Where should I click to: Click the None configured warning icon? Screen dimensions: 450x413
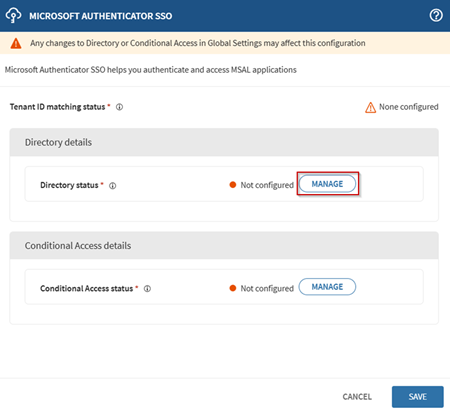tap(370, 107)
